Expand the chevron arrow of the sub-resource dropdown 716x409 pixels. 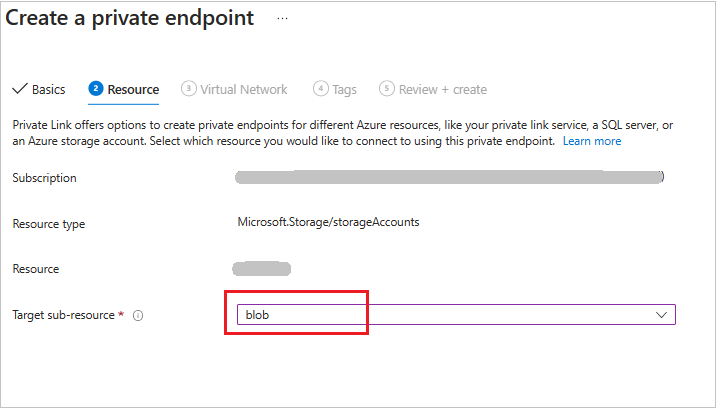[661, 314]
